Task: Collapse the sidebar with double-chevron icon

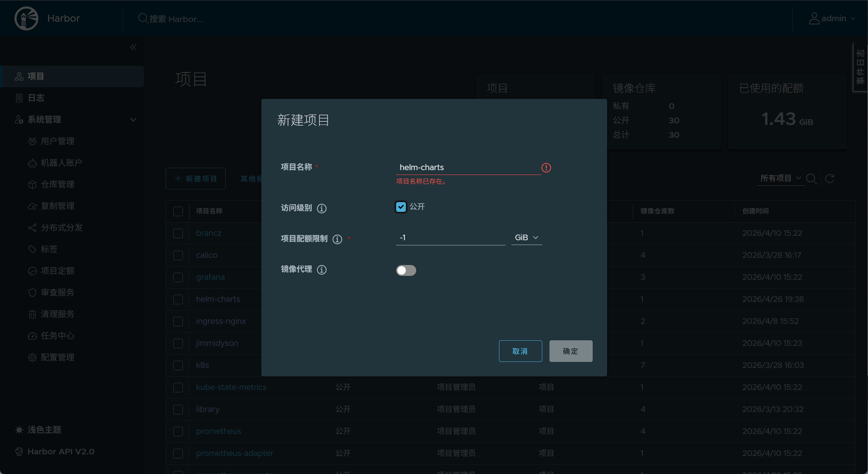Action: [133, 47]
